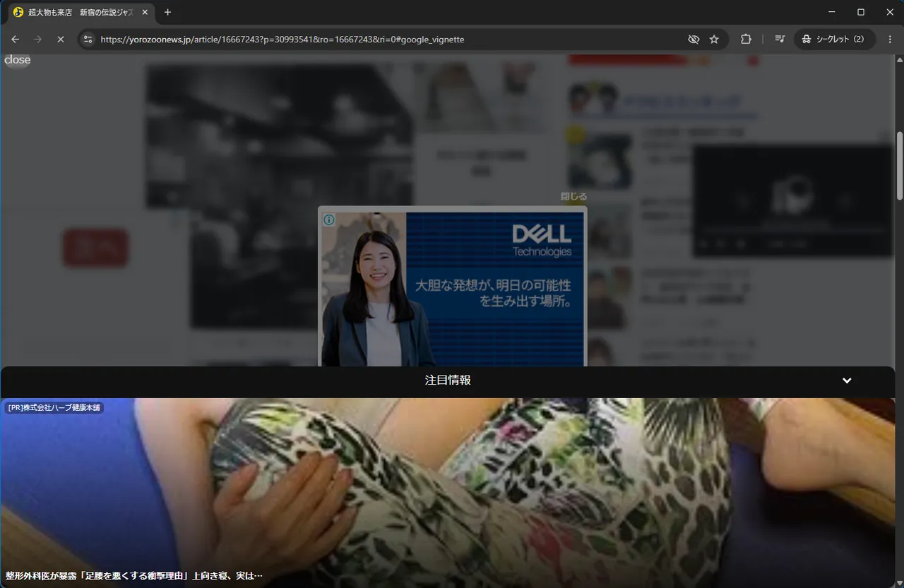Screen dimensions: 904x588
Task: View site information in the address bar
Action: (88, 40)
